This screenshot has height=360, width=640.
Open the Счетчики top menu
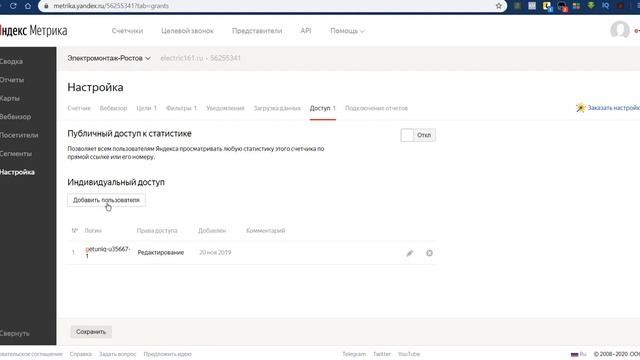tap(127, 31)
